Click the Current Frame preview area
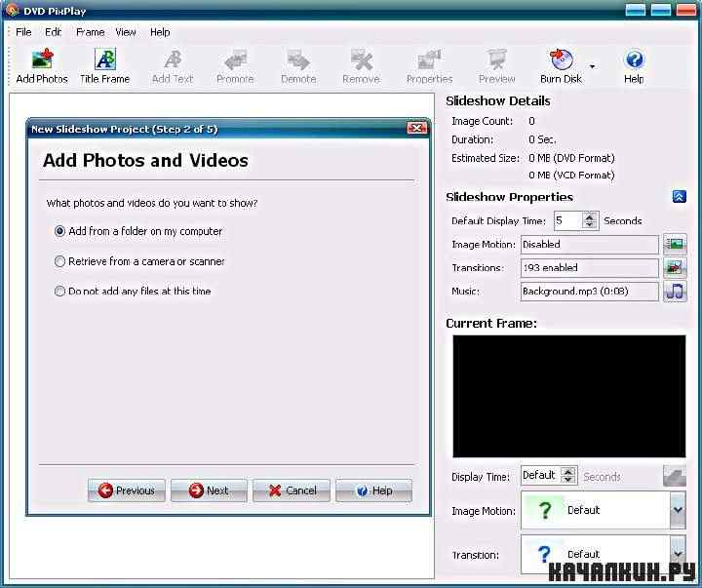The height and width of the screenshot is (588, 702). coord(569,396)
